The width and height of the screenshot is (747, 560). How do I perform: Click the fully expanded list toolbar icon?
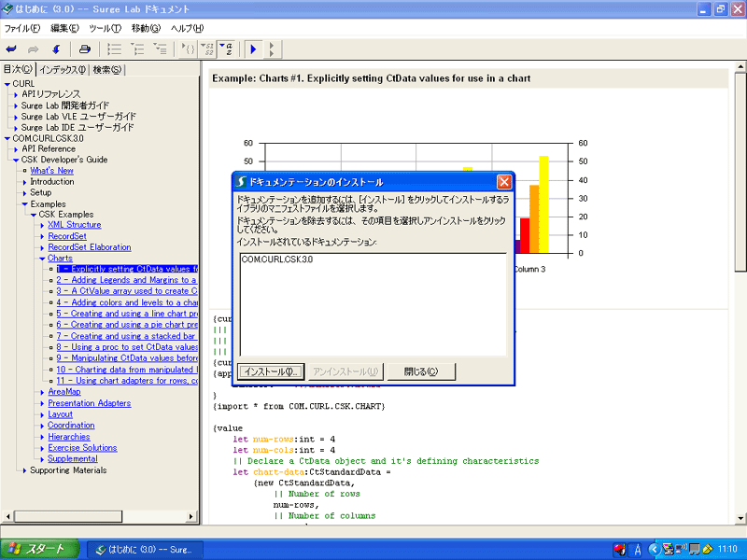coord(160,49)
